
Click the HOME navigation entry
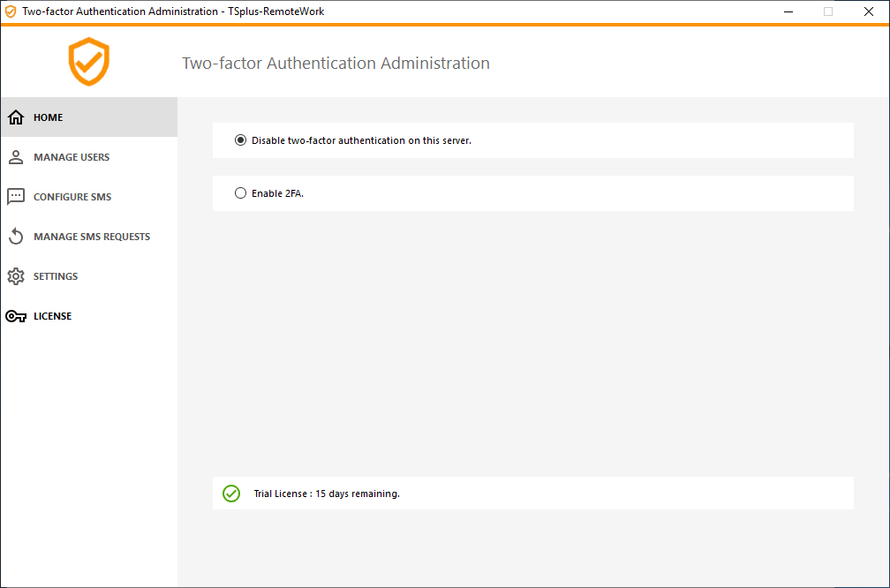[x=49, y=117]
